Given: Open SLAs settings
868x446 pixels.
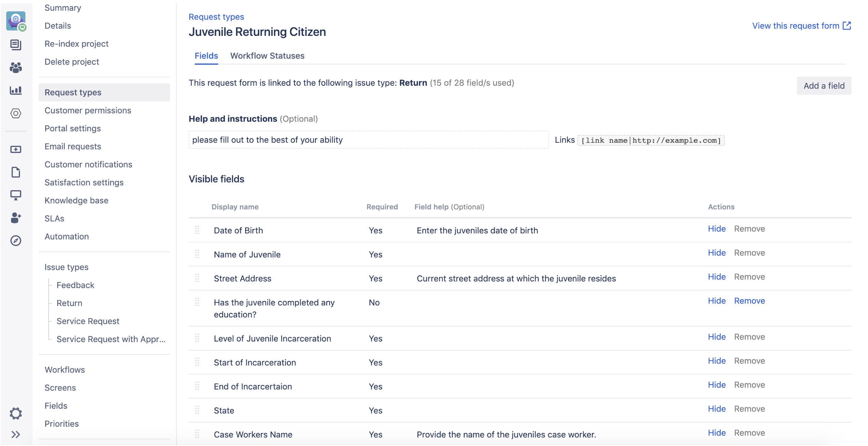Looking at the screenshot, I should [54, 219].
